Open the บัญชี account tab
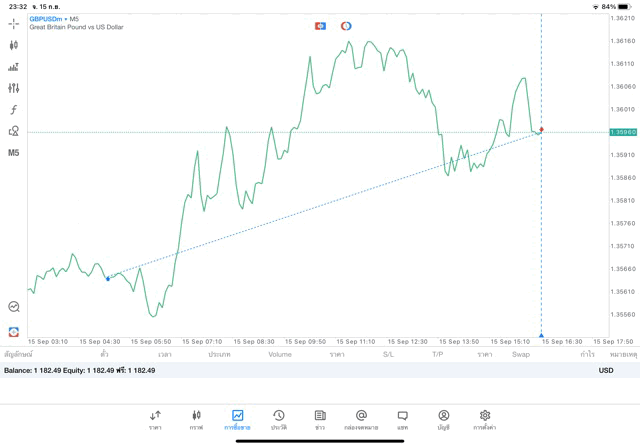This screenshot has width=640, height=447. [443, 419]
